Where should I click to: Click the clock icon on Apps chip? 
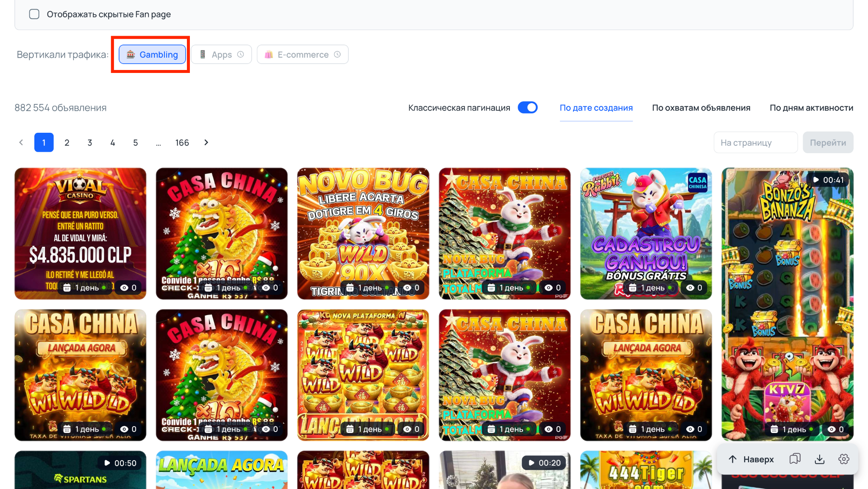click(240, 54)
